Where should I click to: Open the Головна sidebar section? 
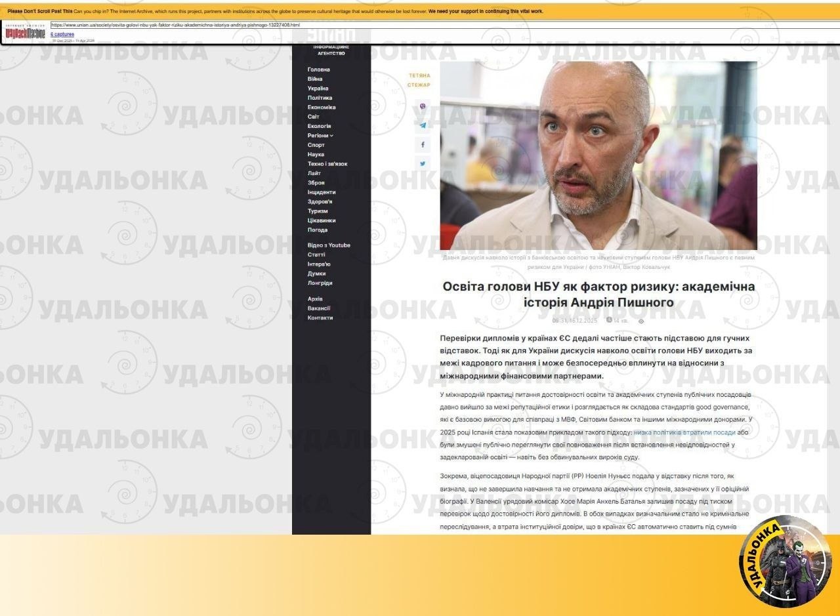(x=319, y=70)
